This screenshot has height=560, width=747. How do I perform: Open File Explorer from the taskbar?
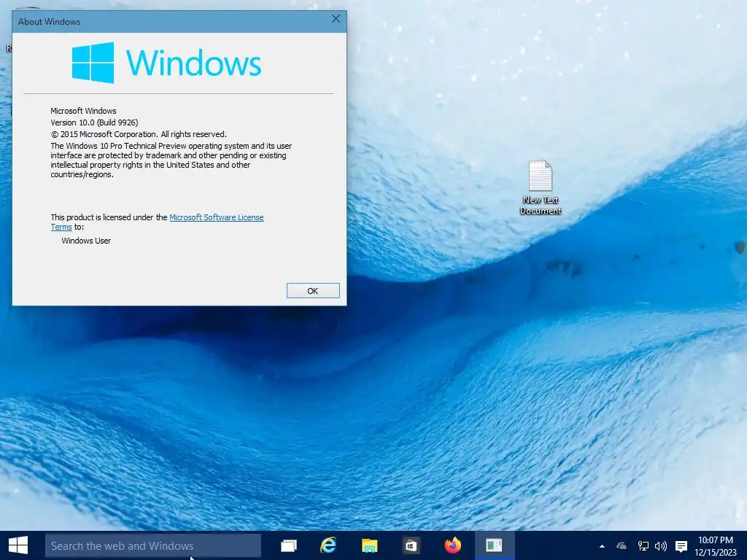click(x=370, y=545)
